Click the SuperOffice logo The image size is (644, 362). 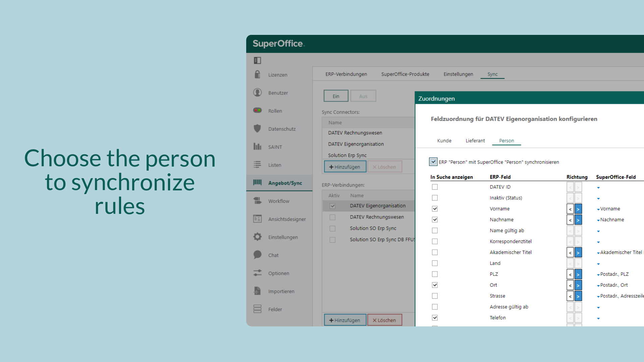[278, 44]
